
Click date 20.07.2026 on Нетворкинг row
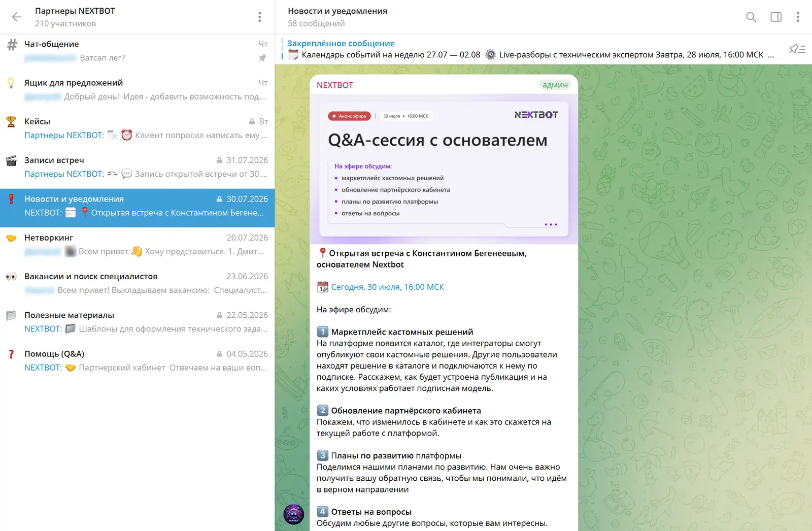[x=247, y=238]
